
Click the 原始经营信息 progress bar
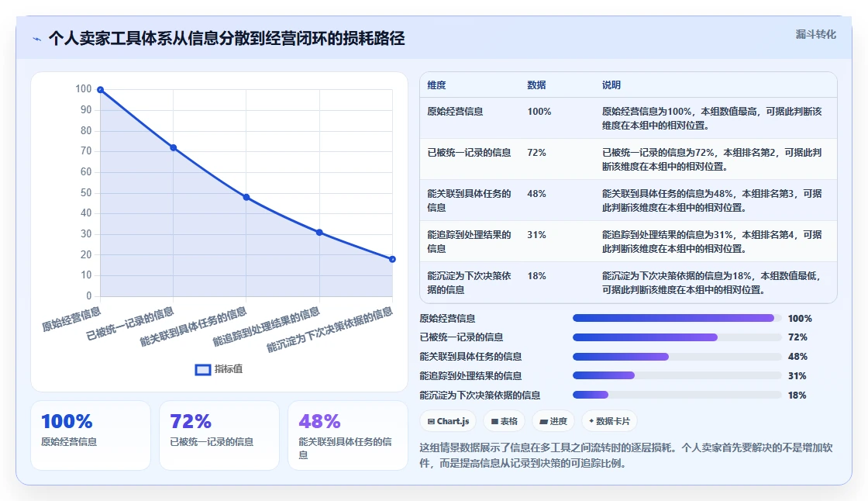[677, 318]
